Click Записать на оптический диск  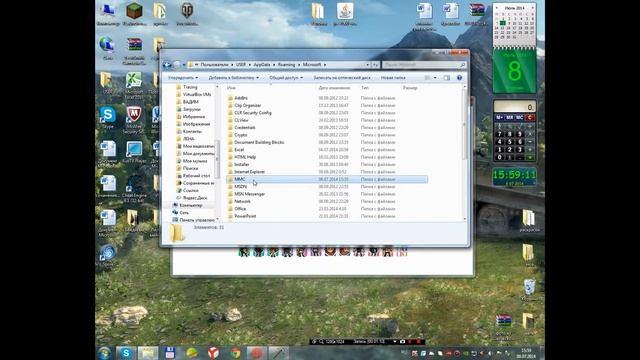(x=342, y=78)
